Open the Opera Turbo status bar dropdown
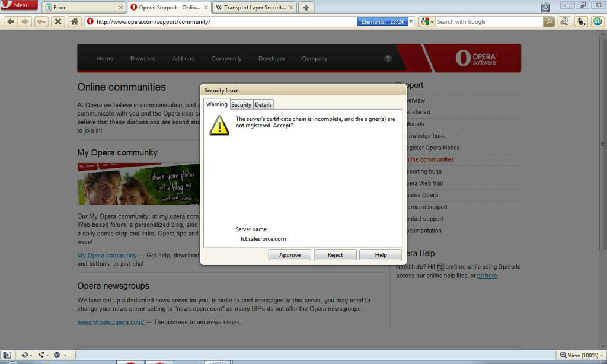607x364 pixels. click(x=60, y=355)
